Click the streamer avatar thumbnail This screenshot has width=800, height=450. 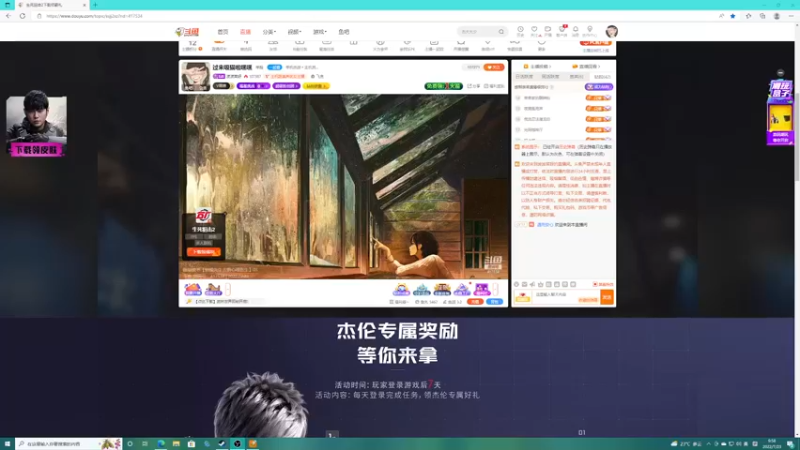click(196, 77)
